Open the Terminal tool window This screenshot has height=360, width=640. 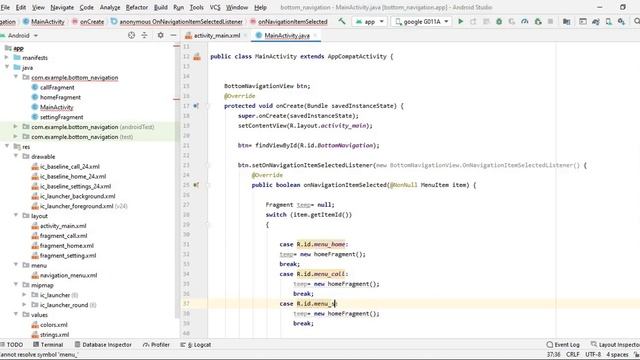(48, 345)
